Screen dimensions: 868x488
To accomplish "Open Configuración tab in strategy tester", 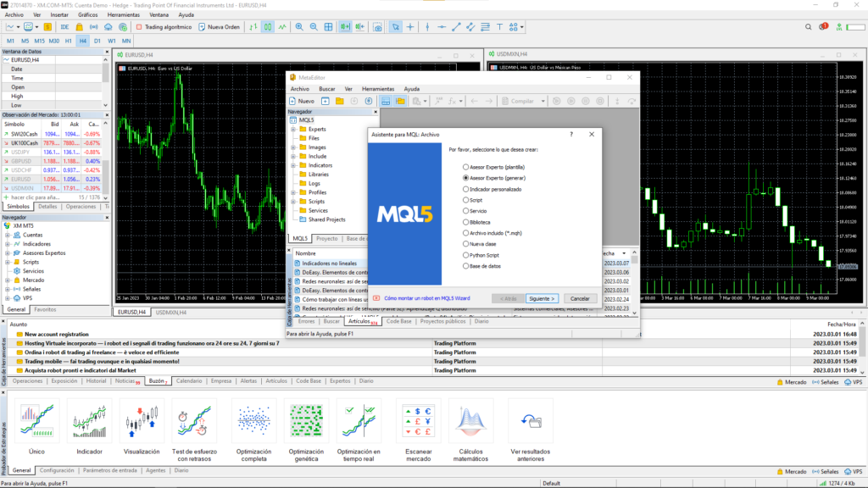I will point(57,471).
